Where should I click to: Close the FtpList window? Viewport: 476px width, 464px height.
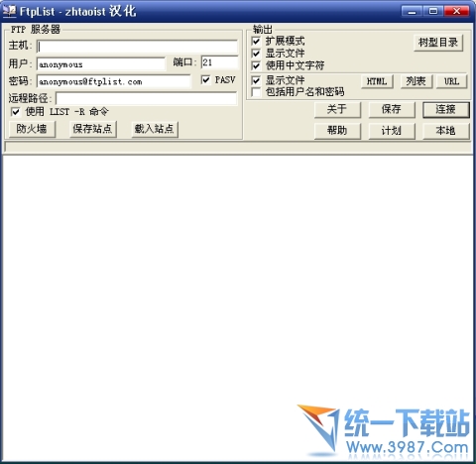[x=457, y=12]
